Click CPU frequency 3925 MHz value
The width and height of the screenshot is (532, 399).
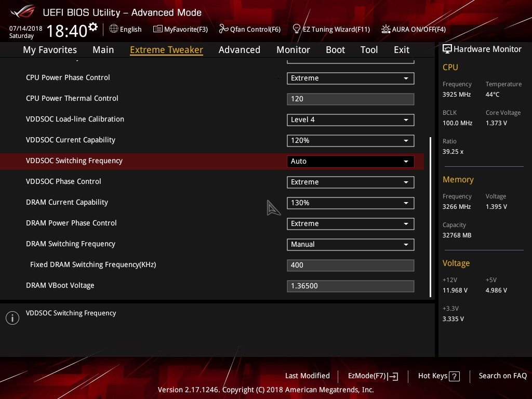click(x=457, y=95)
